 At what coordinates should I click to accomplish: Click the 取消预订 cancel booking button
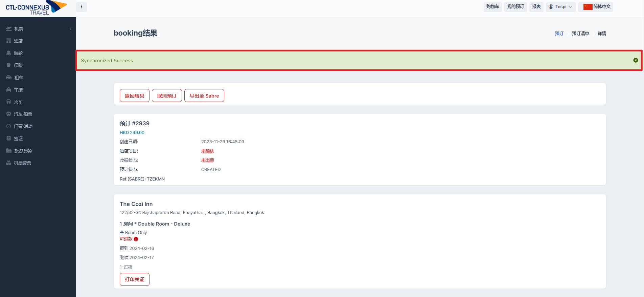coord(167,96)
